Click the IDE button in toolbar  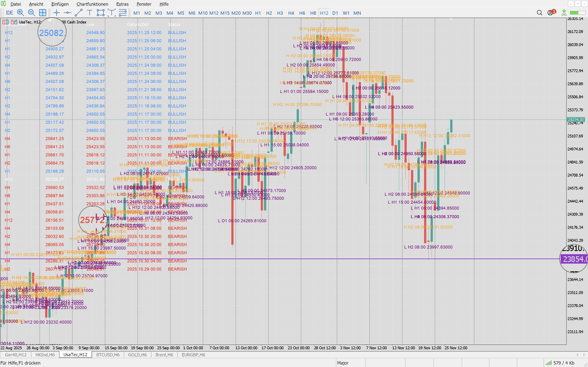point(9,13)
